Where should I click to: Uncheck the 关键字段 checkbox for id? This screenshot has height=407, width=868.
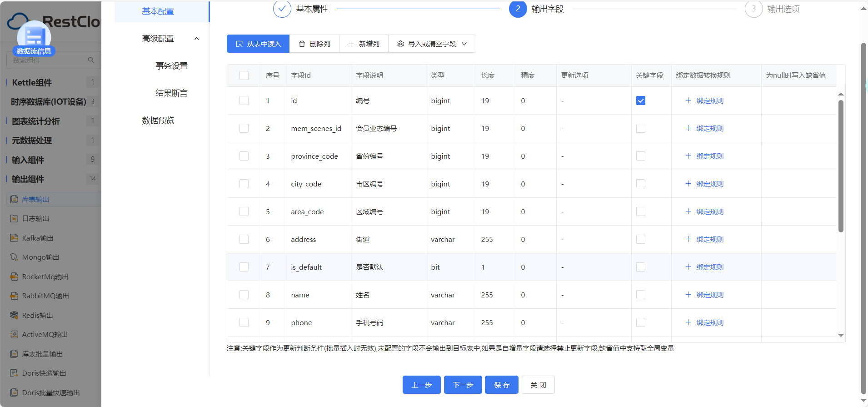(641, 100)
